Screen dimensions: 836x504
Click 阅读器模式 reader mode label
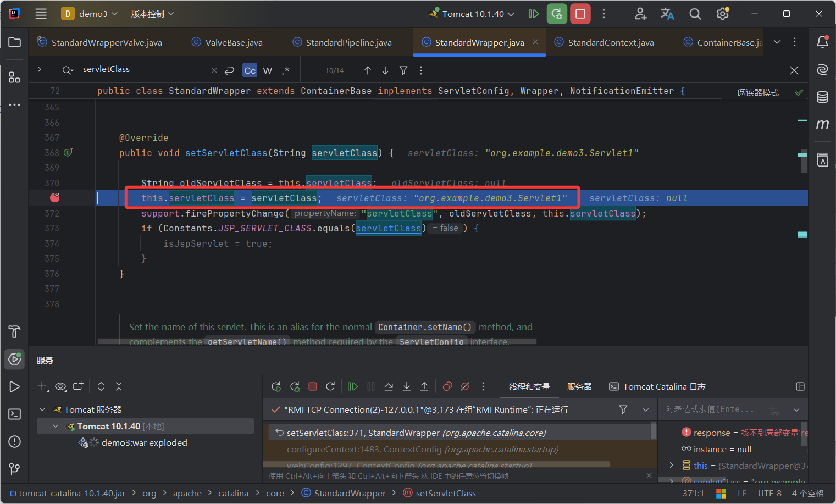click(x=758, y=92)
